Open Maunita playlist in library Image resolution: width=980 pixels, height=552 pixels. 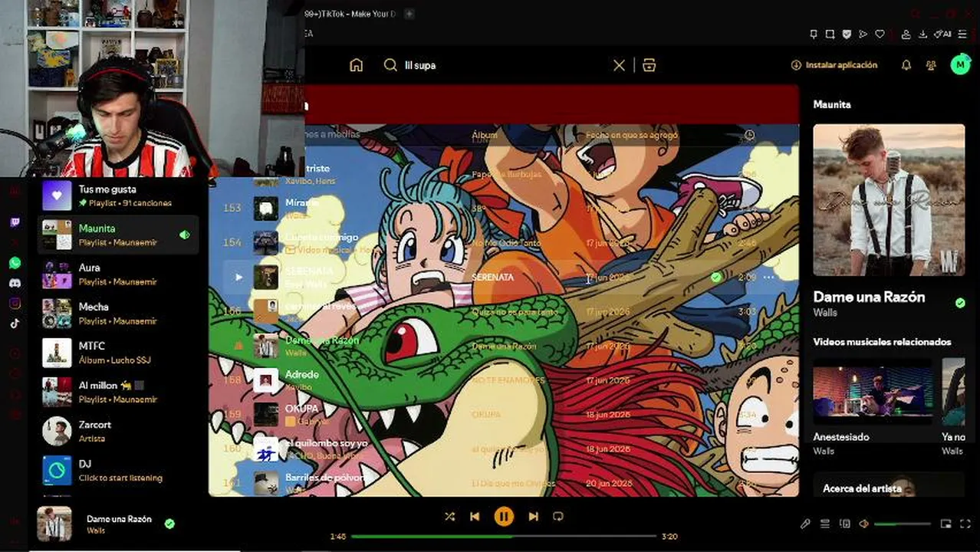120,235
